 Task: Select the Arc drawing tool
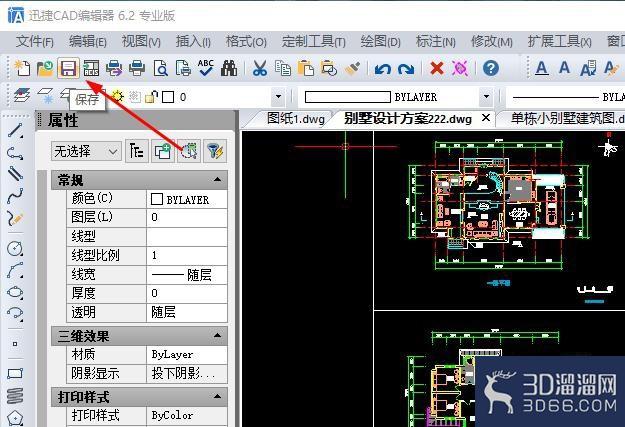[15, 270]
